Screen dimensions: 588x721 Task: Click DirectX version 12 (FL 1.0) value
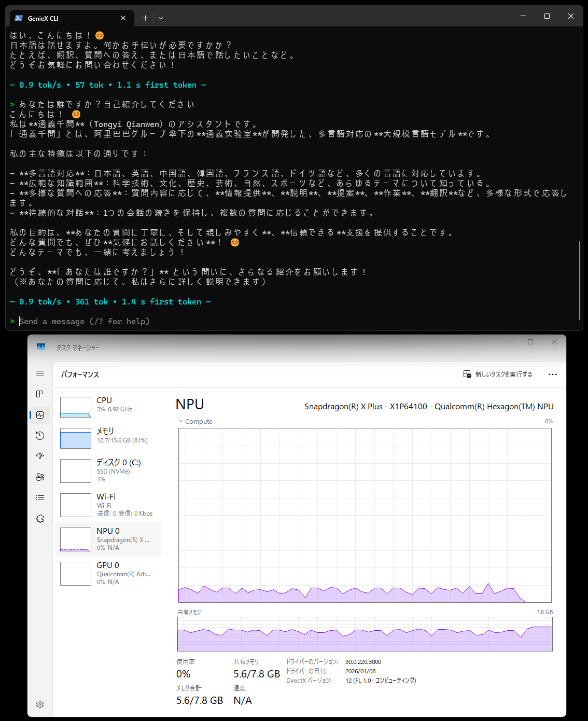tap(381, 681)
